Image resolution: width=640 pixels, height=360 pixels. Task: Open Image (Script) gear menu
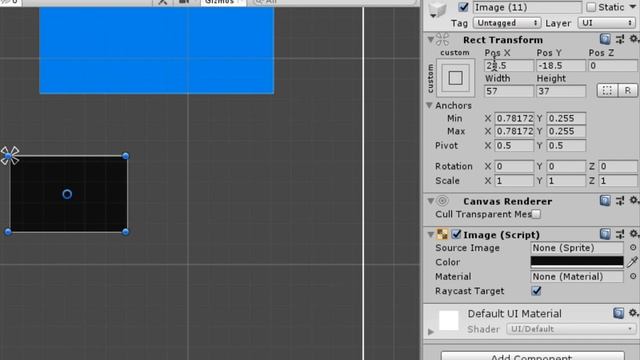point(633,234)
